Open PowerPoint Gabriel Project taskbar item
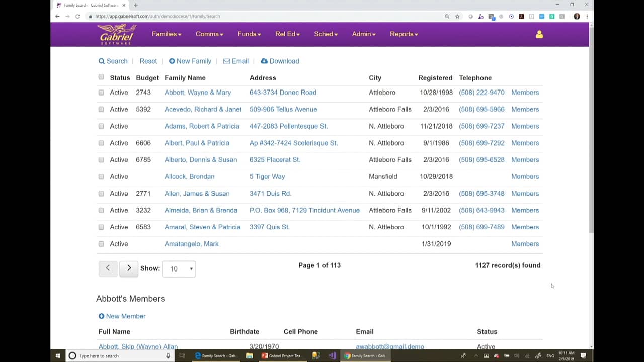The height and width of the screenshot is (362, 644). (282, 355)
